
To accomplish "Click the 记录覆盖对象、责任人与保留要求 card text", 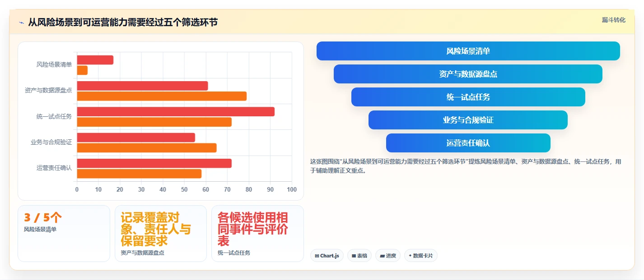I will coord(156,229).
